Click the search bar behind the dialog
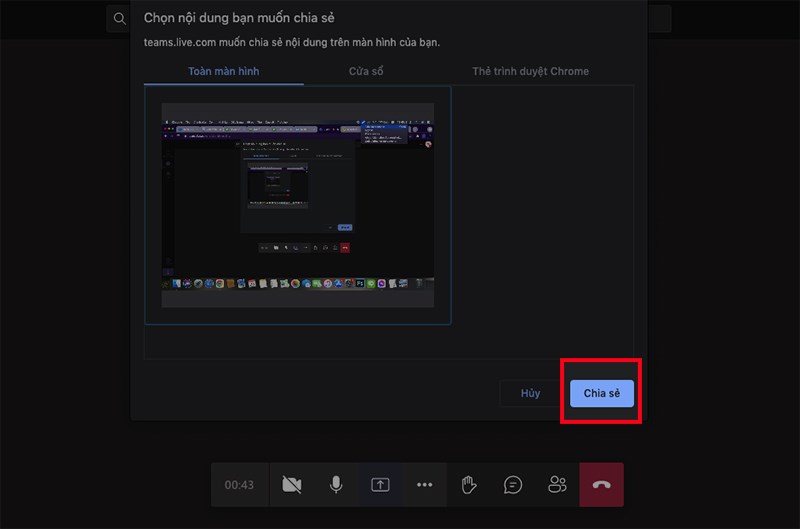 pyautogui.click(x=700, y=18)
